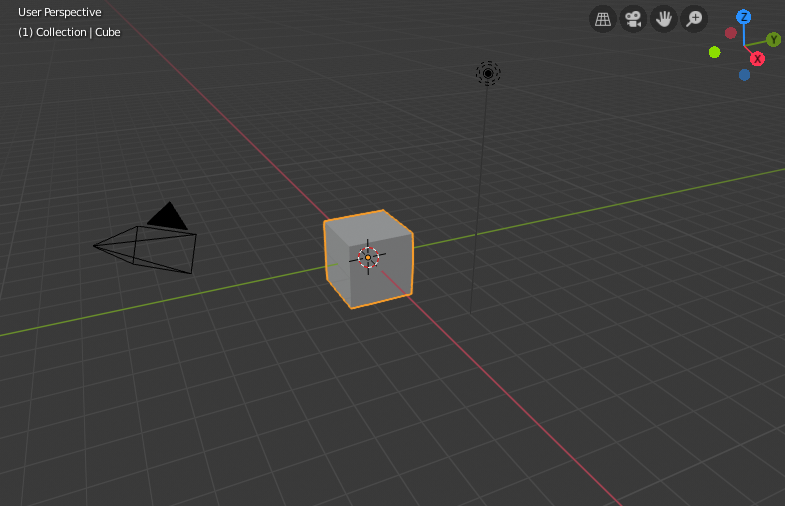785x506 pixels.
Task: Align view to X axis on gizmo
Action: click(x=757, y=59)
